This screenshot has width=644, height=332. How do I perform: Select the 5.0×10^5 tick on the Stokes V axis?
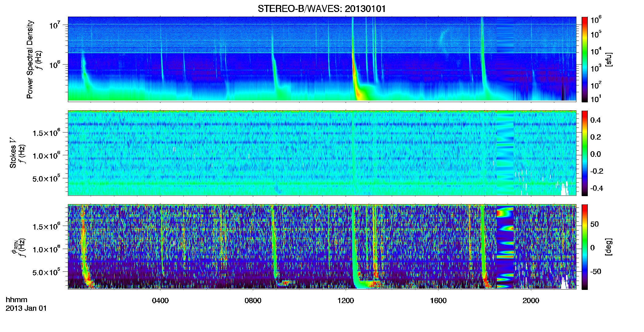[46, 178]
